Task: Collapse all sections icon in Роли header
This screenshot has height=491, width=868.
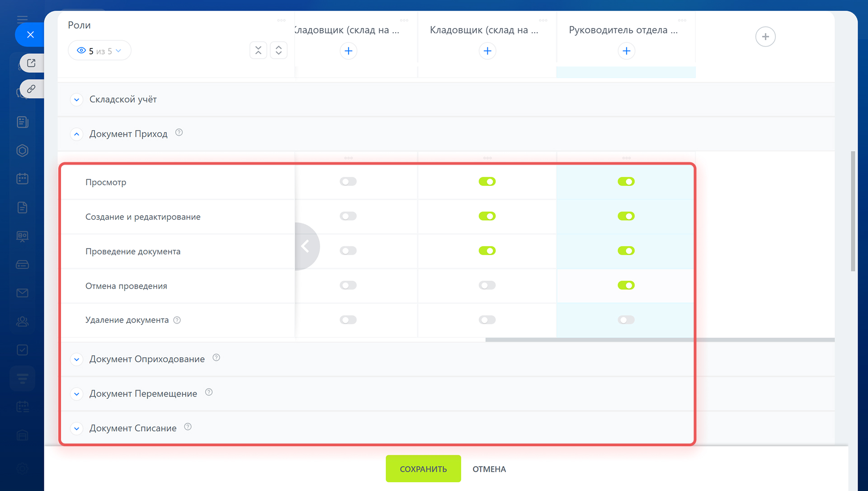Action: click(258, 50)
